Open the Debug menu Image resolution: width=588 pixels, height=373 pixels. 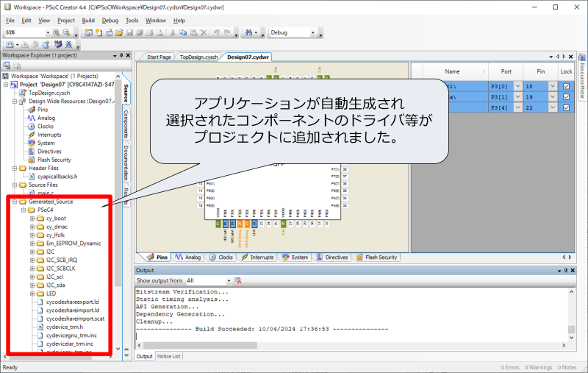(x=110, y=21)
